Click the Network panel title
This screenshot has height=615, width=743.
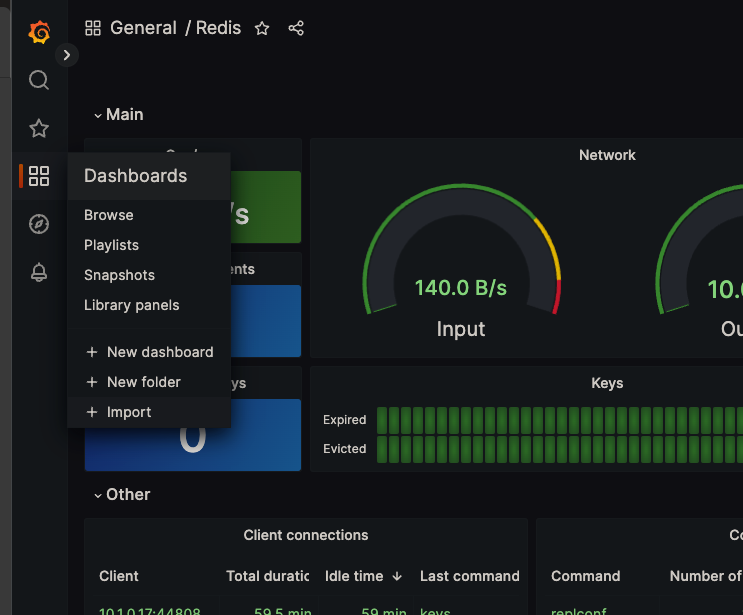[x=607, y=155]
